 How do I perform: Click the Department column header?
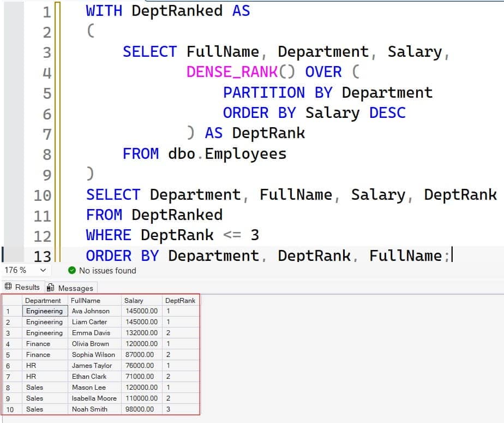point(45,300)
